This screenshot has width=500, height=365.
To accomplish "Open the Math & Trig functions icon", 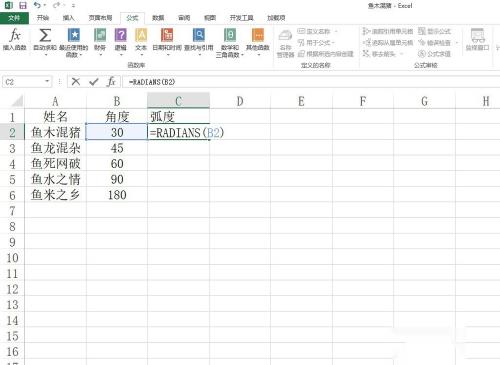I will pyautogui.click(x=230, y=35).
